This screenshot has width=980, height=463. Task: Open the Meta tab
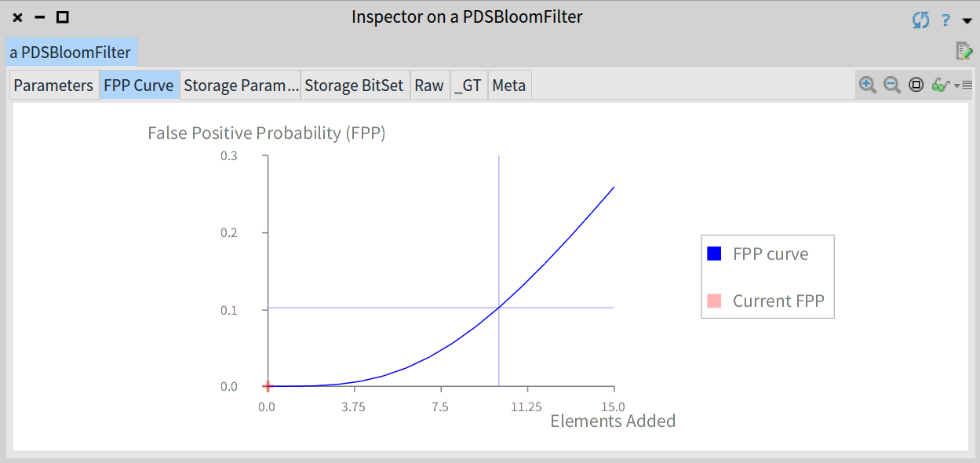(509, 85)
